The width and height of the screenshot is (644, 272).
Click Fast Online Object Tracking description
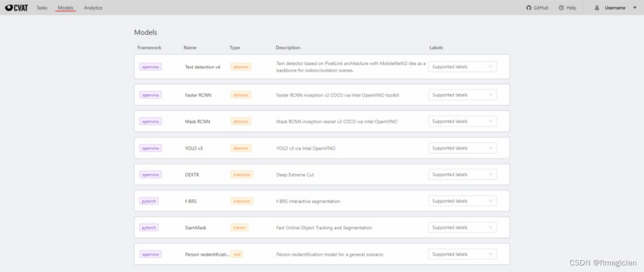pyautogui.click(x=325, y=228)
